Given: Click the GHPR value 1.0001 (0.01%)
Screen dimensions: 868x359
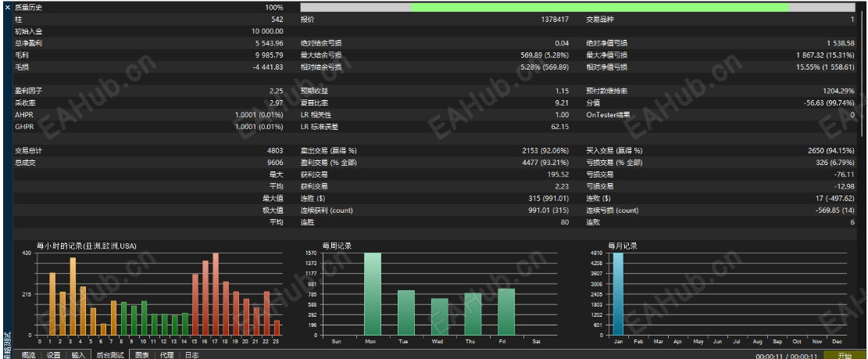Looking at the screenshot, I should click(x=259, y=127).
